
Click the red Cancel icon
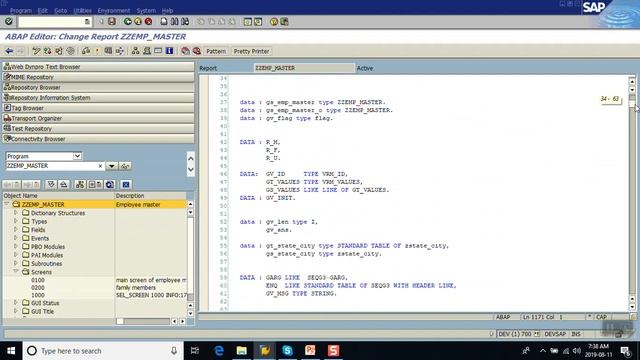coord(149,21)
